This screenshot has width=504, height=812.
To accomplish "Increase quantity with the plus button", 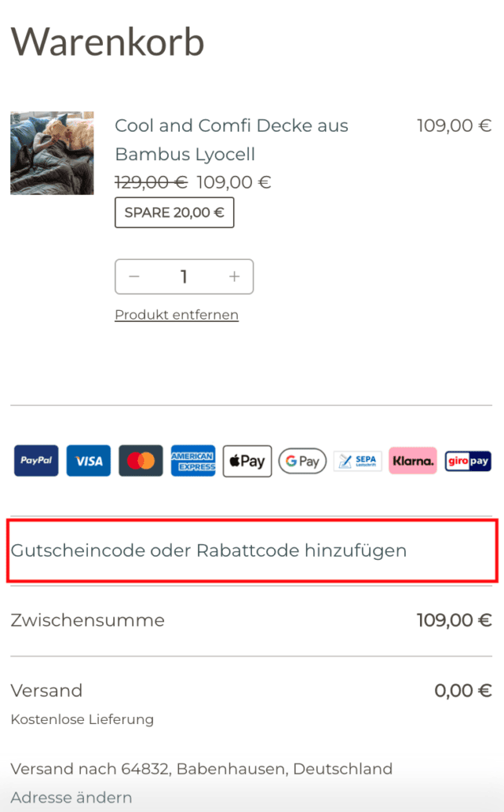I will pyautogui.click(x=235, y=277).
